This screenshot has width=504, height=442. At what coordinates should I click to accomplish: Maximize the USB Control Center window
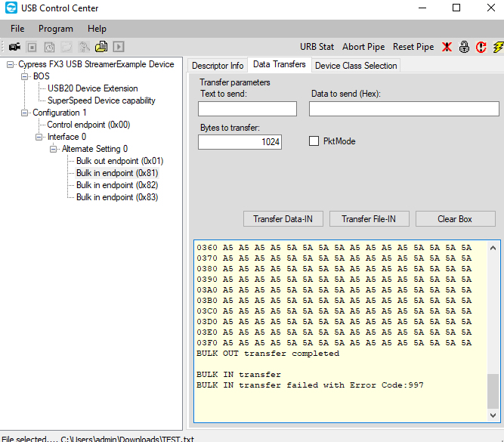coord(456,8)
